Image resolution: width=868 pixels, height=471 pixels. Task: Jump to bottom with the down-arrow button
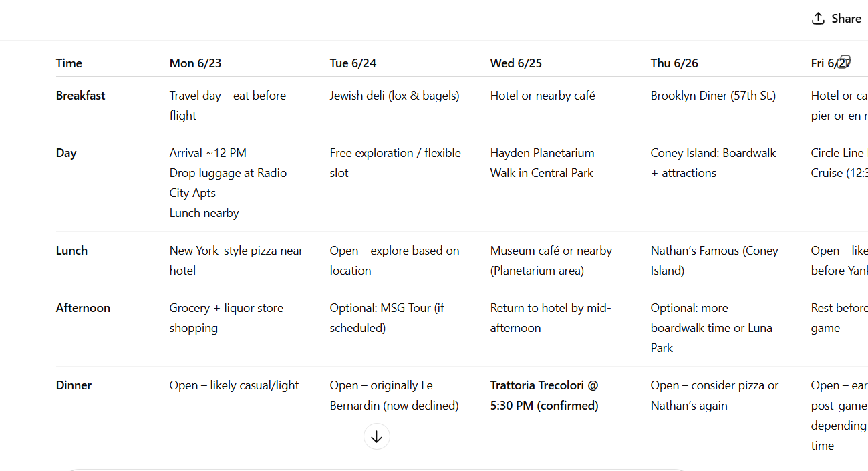tap(377, 436)
